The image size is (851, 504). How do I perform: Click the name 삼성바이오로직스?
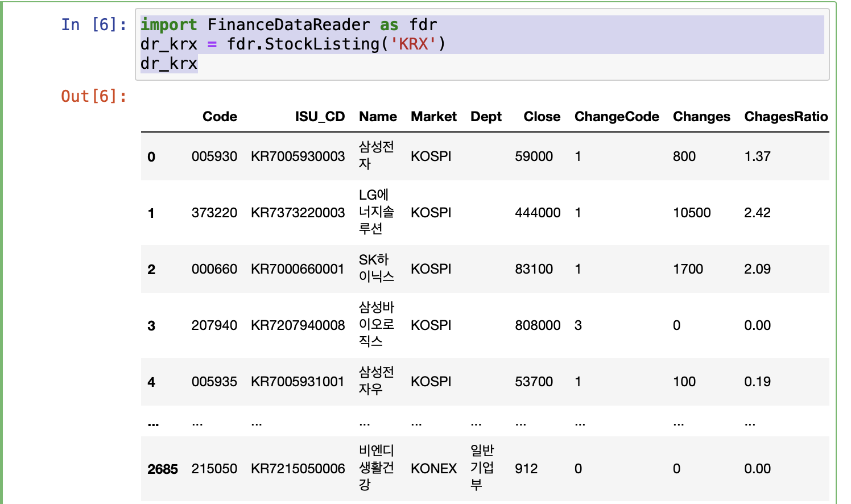pyautogui.click(x=376, y=324)
